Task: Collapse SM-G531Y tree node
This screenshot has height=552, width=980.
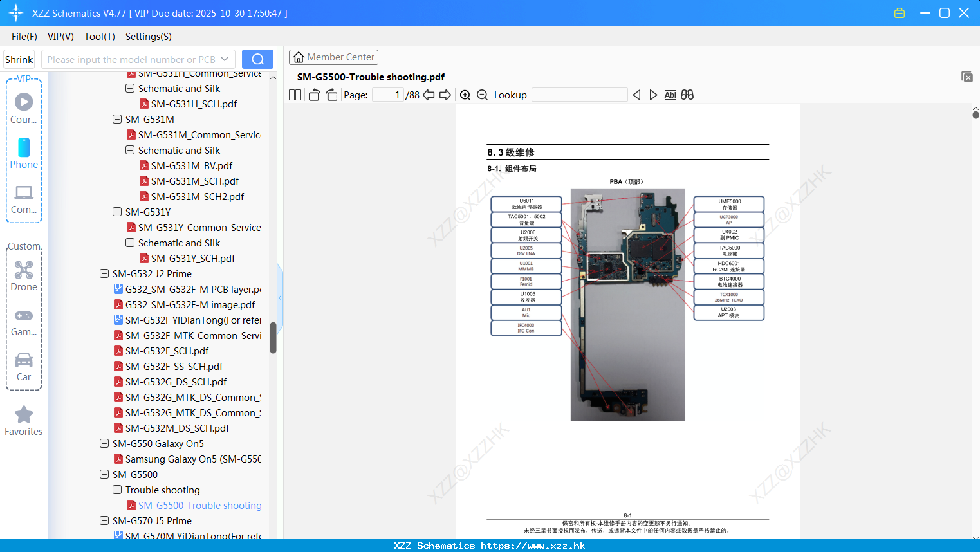Action: point(117,212)
